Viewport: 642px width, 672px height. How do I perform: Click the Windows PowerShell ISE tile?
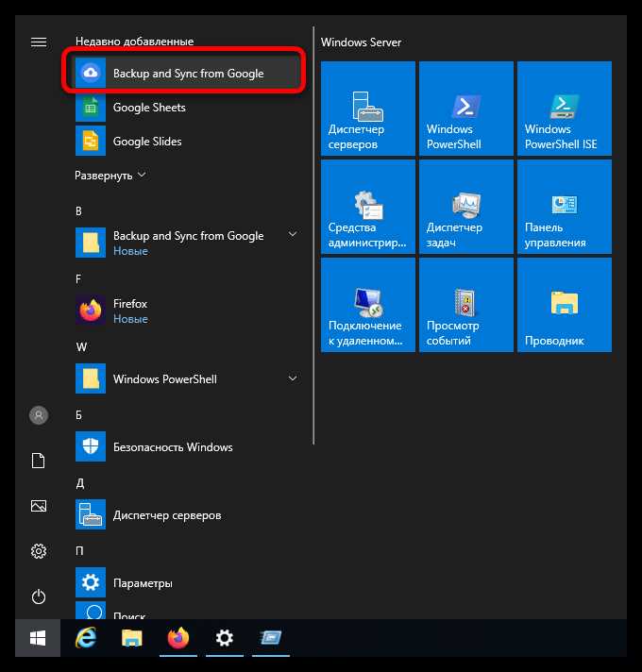tap(565, 109)
